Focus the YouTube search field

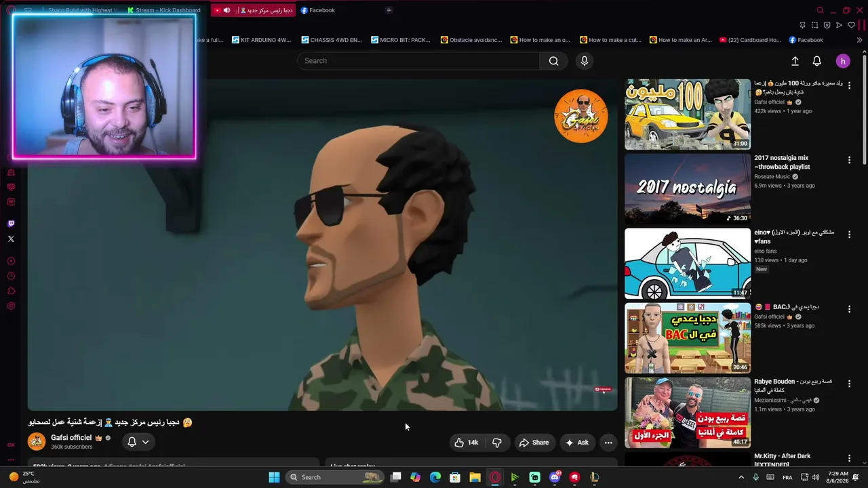tap(418, 61)
